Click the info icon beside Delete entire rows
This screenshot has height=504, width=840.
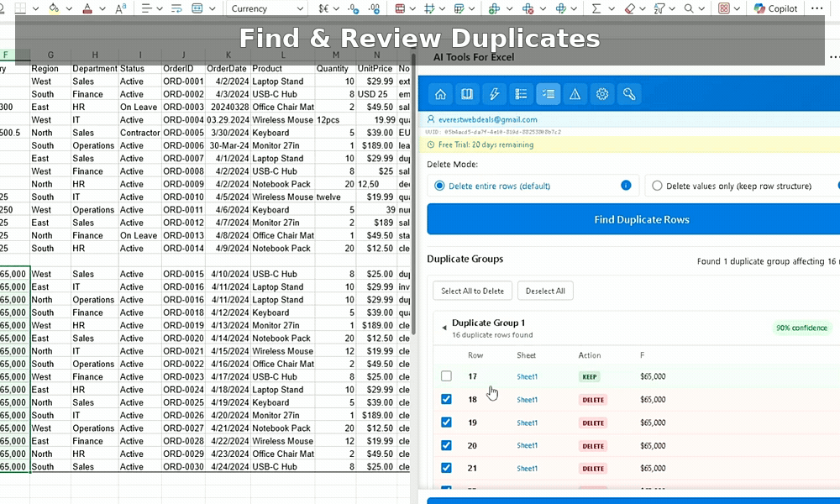[x=626, y=186]
